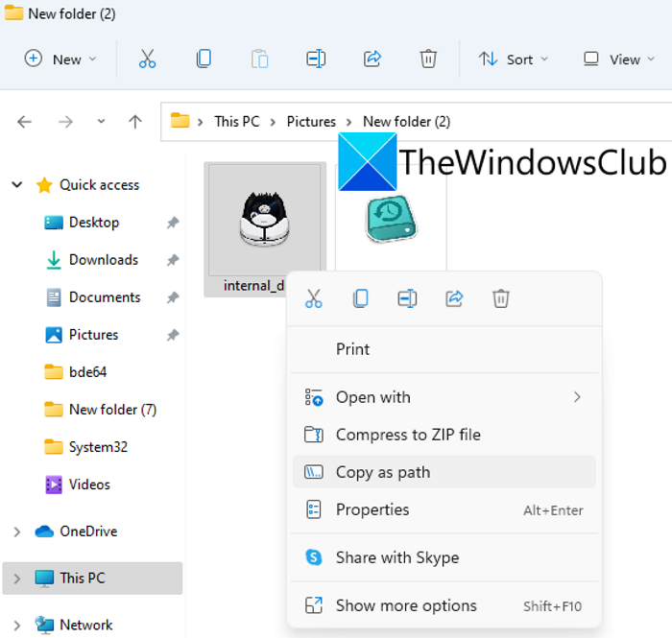Viewport: 672px width, 638px height.
Task: Open New folder (7) in the sidebar
Action: (x=112, y=410)
